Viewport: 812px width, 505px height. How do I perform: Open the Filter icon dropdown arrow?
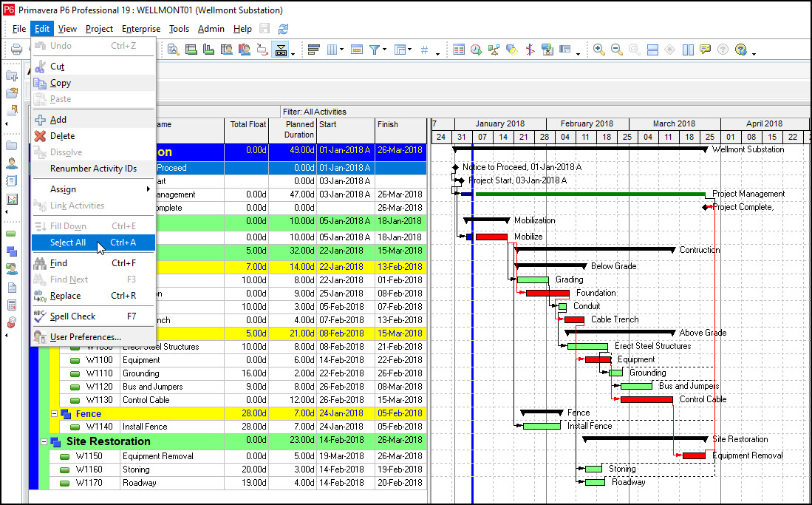coord(384,50)
